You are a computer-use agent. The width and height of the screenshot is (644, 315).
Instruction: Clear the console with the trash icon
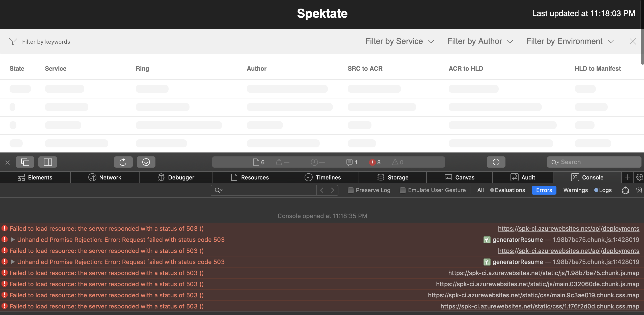(x=639, y=190)
